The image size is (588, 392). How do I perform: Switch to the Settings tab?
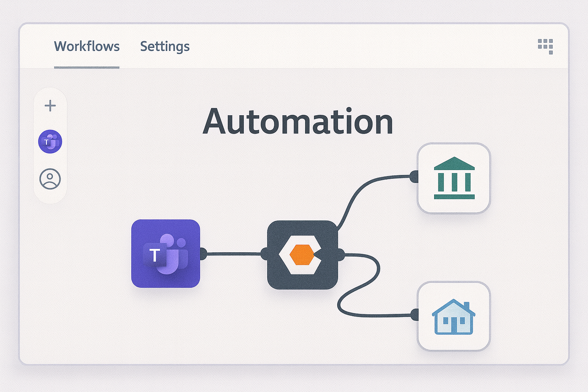pyautogui.click(x=165, y=46)
